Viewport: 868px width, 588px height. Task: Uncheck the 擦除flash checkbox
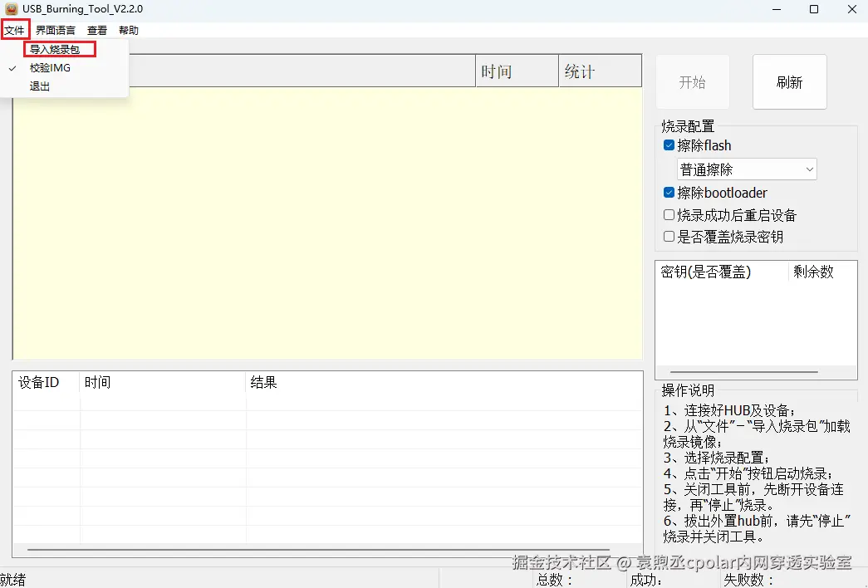(x=669, y=145)
